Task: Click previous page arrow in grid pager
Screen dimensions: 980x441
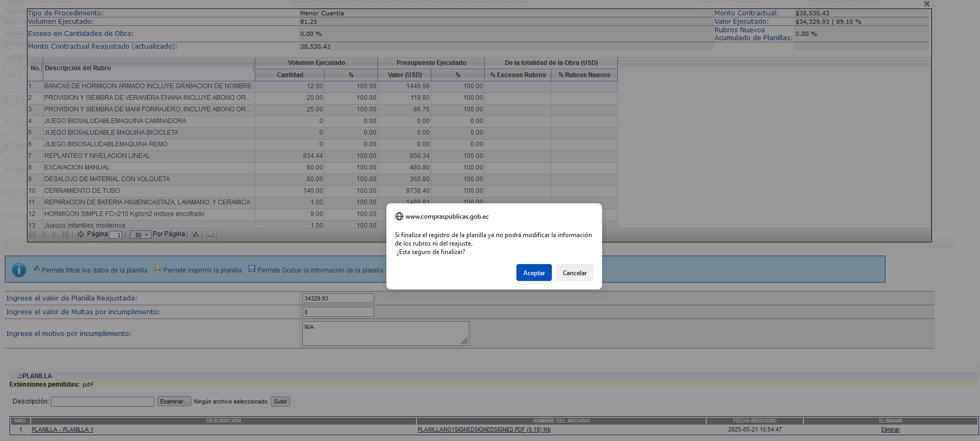Action: (43, 234)
